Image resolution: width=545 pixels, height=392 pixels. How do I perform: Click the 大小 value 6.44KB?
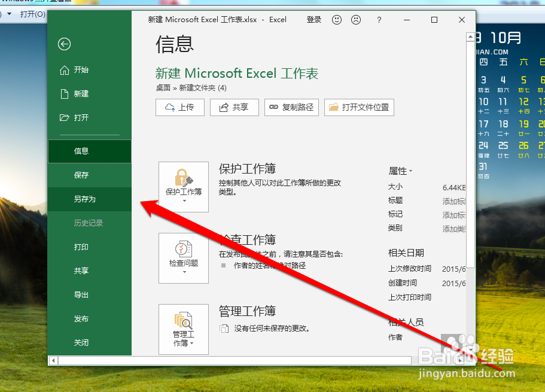click(x=454, y=188)
